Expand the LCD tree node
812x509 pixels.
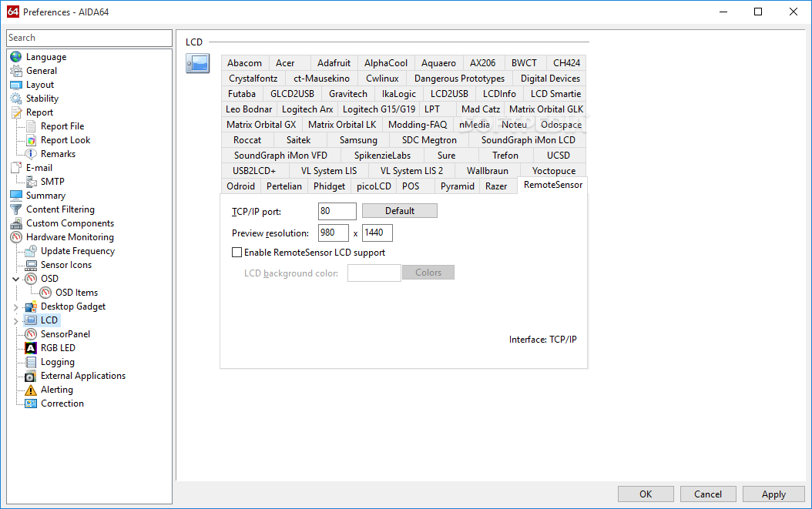[x=15, y=321]
